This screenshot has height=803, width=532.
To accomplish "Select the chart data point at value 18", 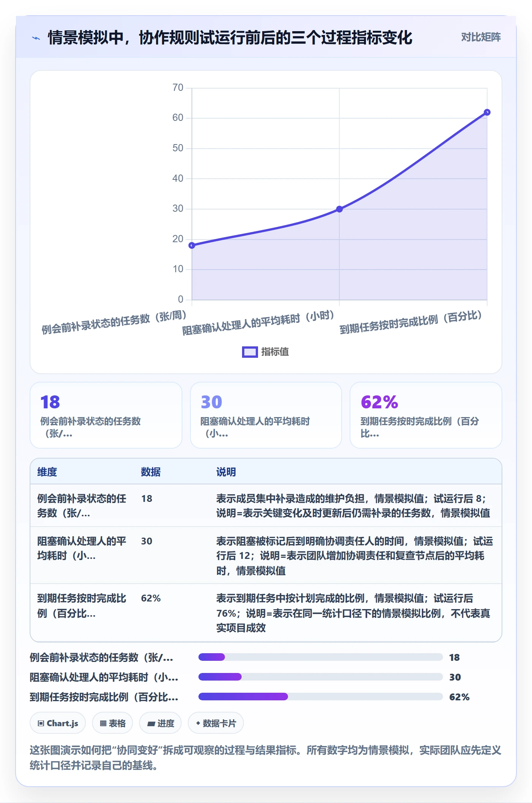I will pyautogui.click(x=192, y=245).
